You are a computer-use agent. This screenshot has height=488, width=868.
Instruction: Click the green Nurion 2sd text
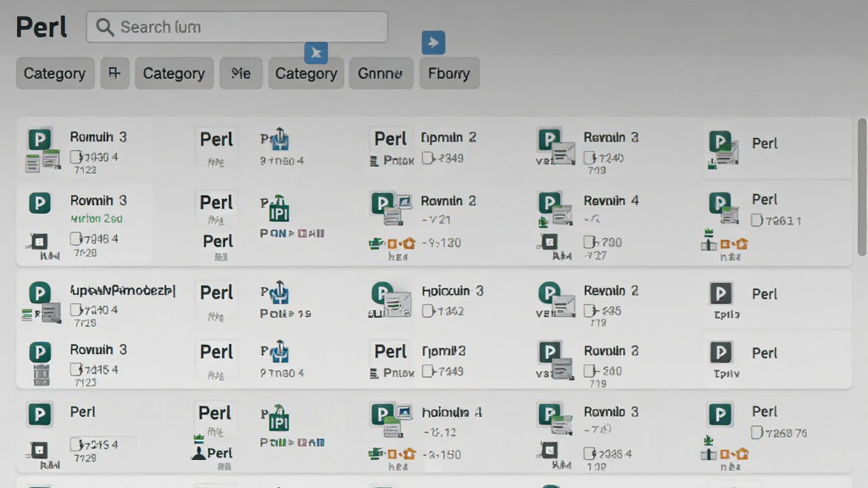[x=97, y=219]
